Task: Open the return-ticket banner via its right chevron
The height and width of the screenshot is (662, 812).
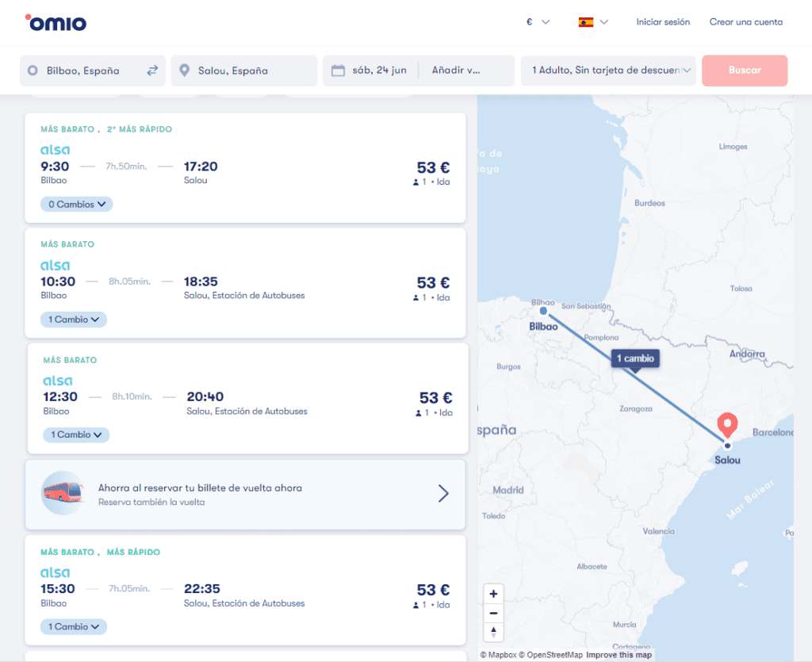Action: pyautogui.click(x=443, y=493)
